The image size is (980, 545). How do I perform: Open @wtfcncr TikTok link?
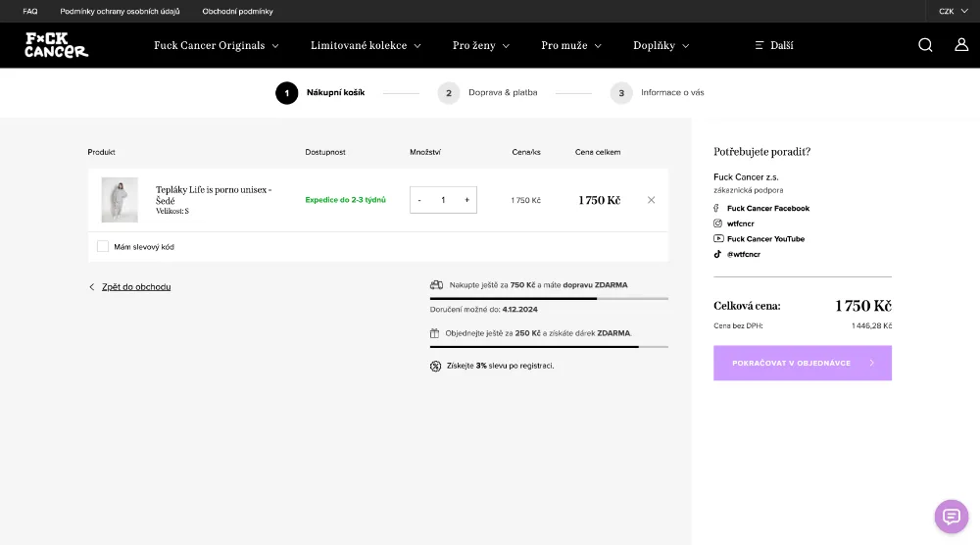[744, 254]
